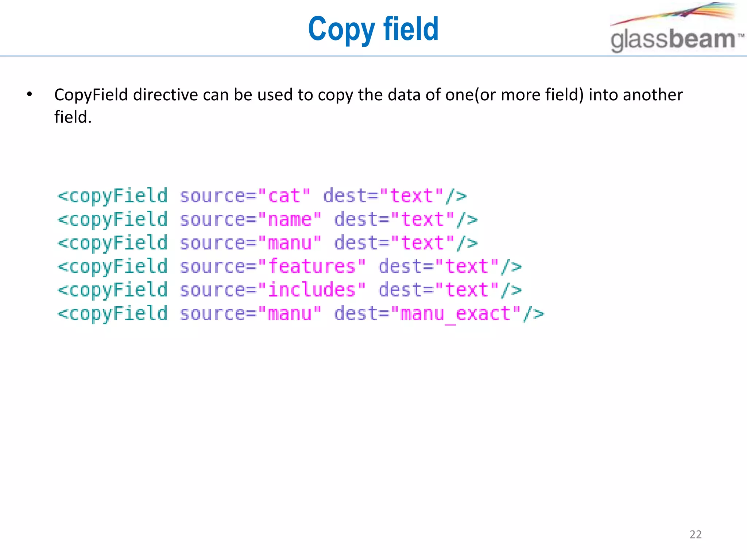Click the copyField line with source="includes"
This screenshot has height=560, width=747.
click(290, 290)
